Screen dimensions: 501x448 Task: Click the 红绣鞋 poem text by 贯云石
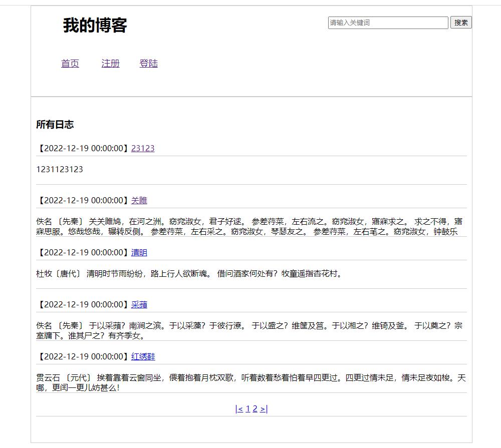(251, 382)
